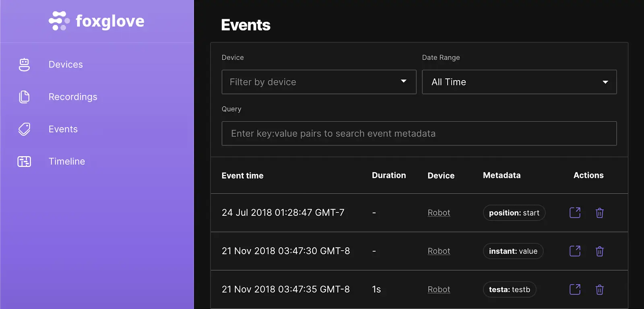This screenshot has height=309, width=644.
Task: Delete the instant: value event
Action: (x=599, y=251)
